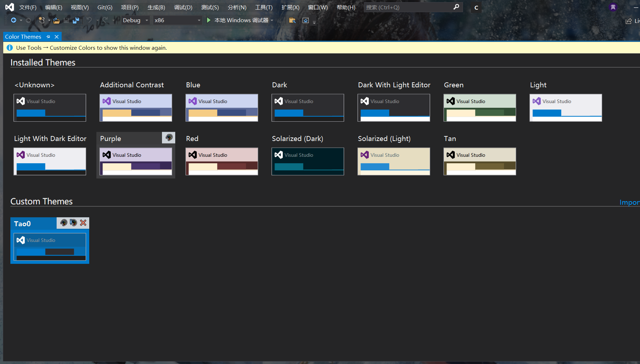Open the x86 platform dropdown
The height and width of the screenshot is (364, 640).
pos(177,20)
